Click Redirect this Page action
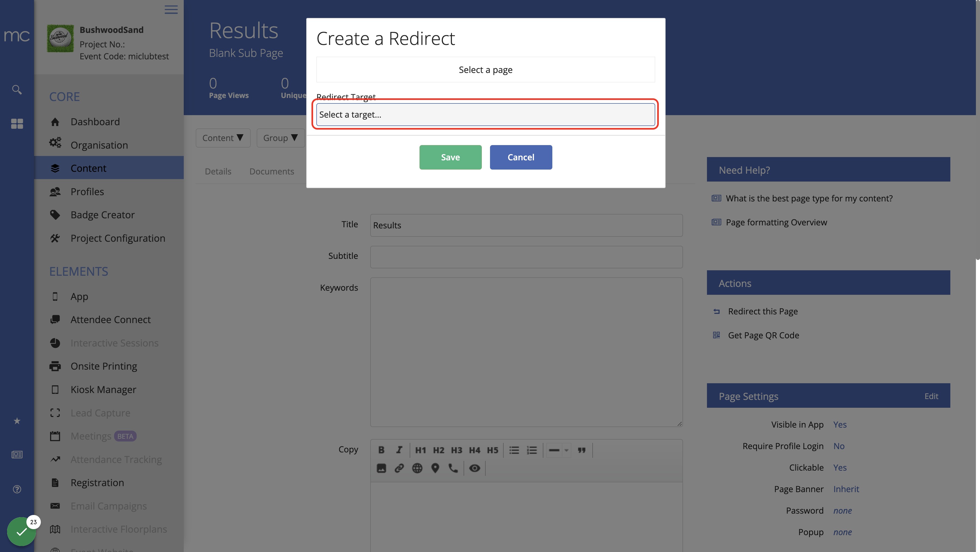The height and width of the screenshot is (552, 980). [763, 311]
